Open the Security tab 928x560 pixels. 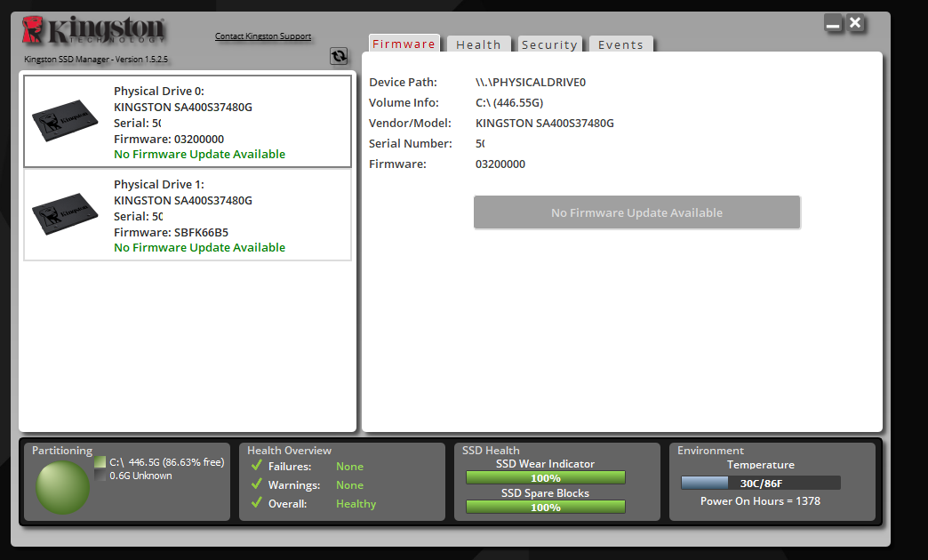click(550, 44)
